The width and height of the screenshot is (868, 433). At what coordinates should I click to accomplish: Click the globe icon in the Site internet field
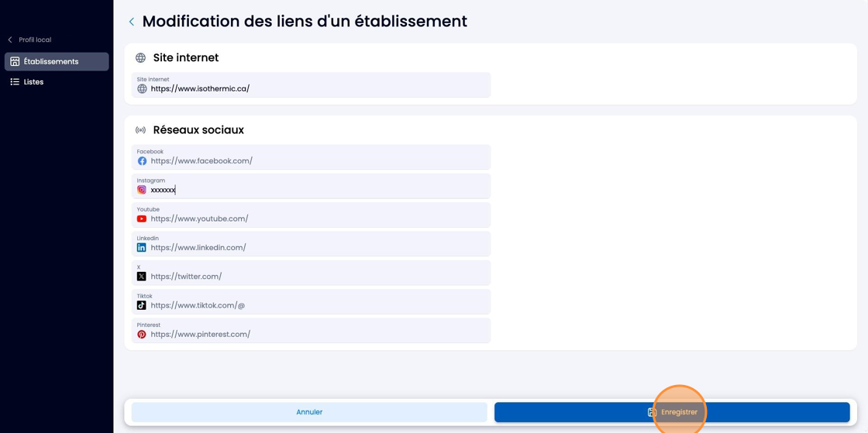point(142,88)
